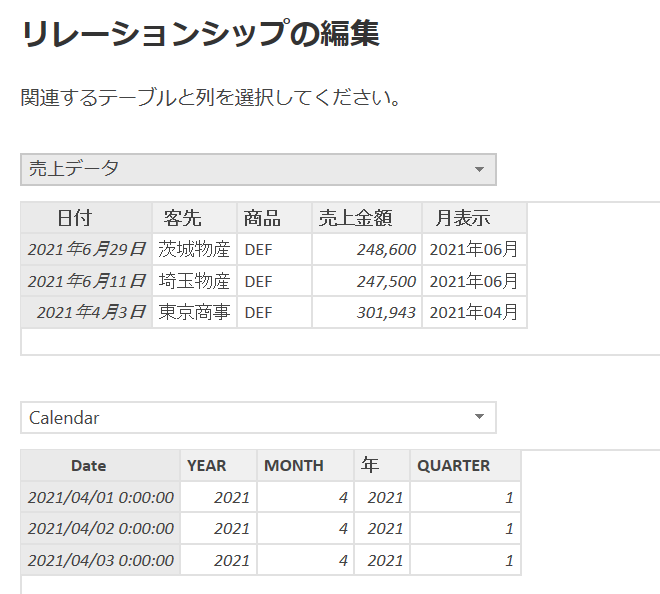Click the 茨城物産 customer cell

click(194, 249)
